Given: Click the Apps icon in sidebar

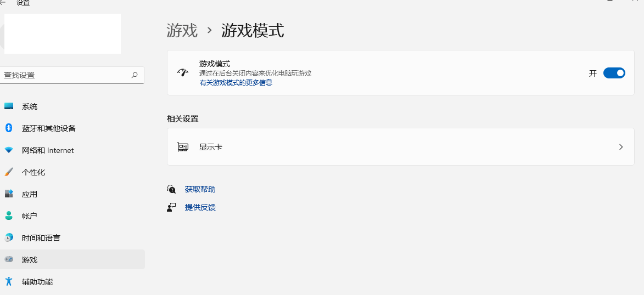Looking at the screenshot, I should click(x=9, y=194).
